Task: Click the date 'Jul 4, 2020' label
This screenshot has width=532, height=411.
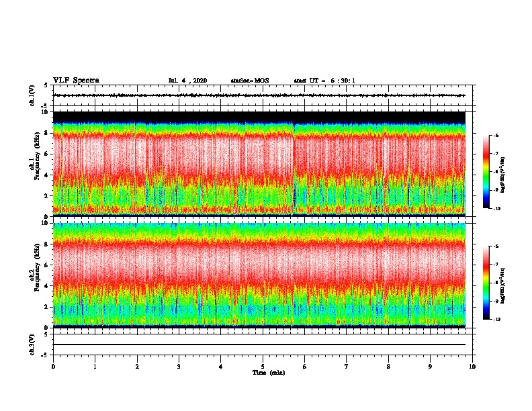Action: pyautogui.click(x=187, y=81)
